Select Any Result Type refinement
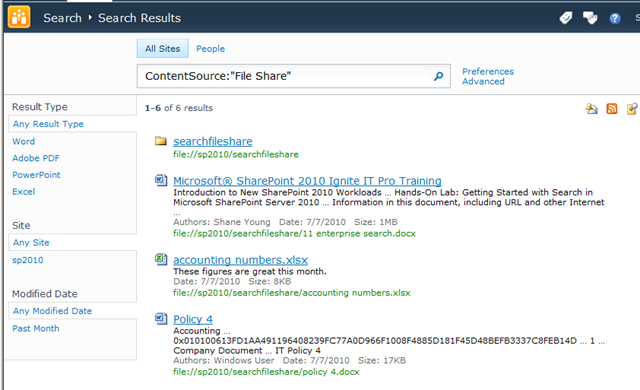 click(x=48, y=124)
